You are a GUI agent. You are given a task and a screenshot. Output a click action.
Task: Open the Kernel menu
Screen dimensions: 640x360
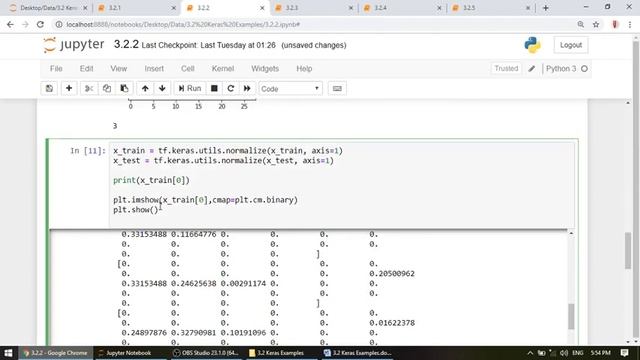pyautogui.click(x=223, y=69)
